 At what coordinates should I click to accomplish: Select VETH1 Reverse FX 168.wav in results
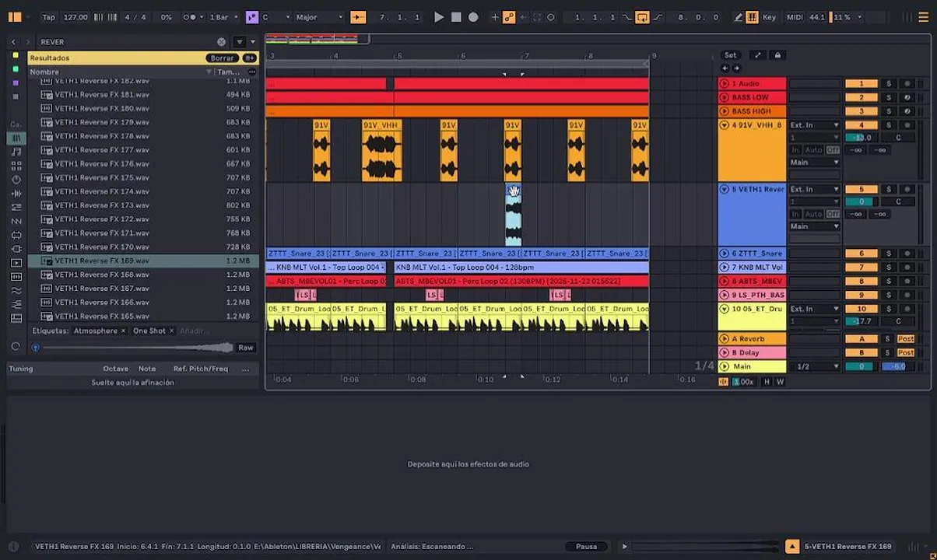pyautogui.click(x=143, y=275)
